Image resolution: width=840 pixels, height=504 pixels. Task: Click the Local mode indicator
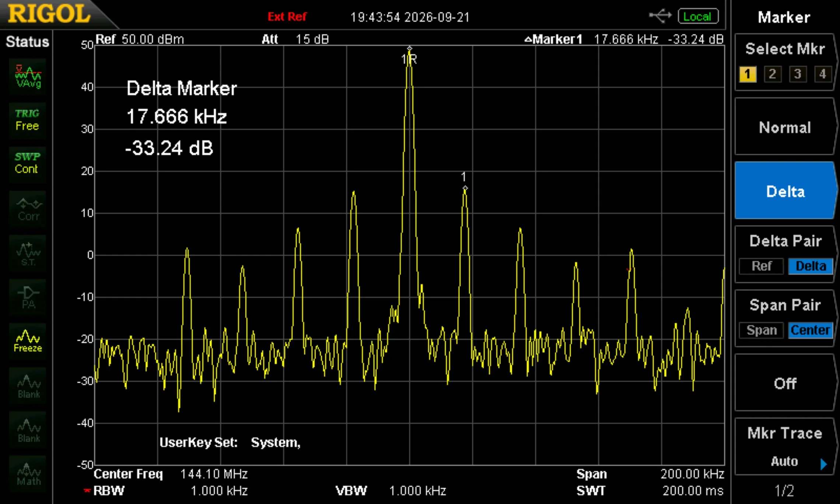coord(698,17)
